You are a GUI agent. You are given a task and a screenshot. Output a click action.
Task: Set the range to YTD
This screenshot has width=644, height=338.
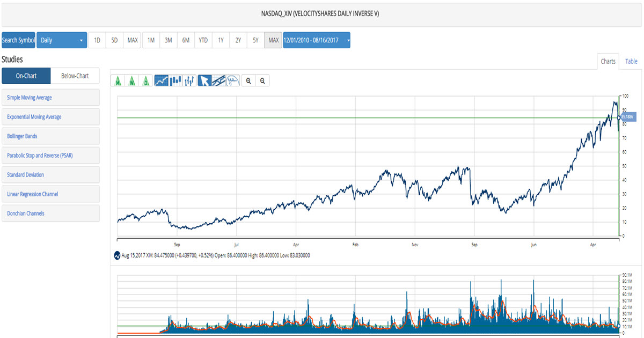tap(203, 40)
